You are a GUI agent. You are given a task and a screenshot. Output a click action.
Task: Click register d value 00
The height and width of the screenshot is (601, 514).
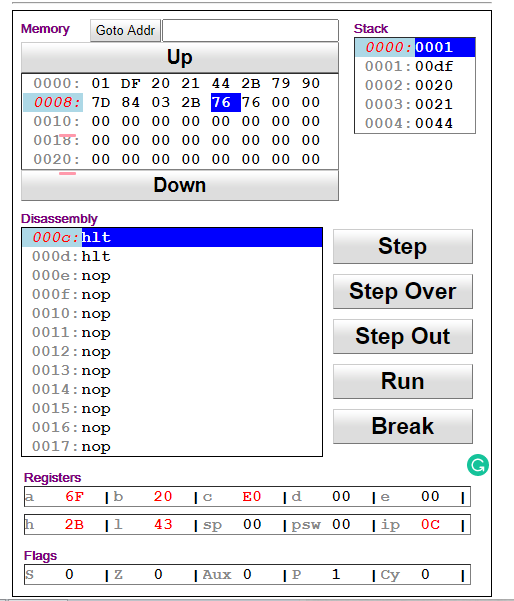(x=341, y=497)
